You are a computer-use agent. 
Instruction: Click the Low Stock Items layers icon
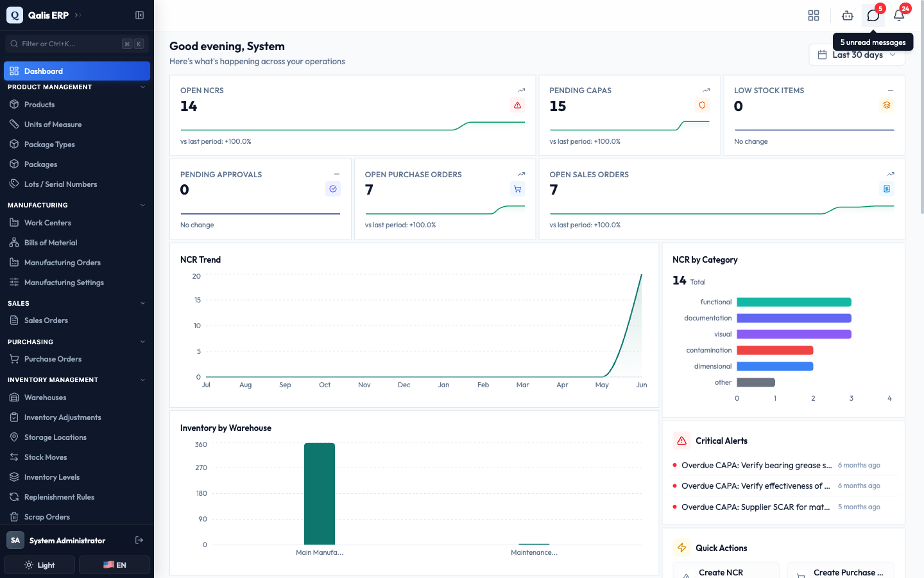pyautogui.click(x=887, y=105)
